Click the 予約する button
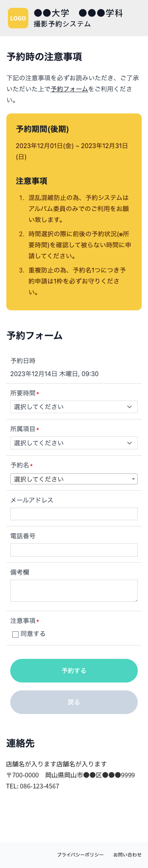Viewport: 148px width, 868px height. click(x=74, y=671)
